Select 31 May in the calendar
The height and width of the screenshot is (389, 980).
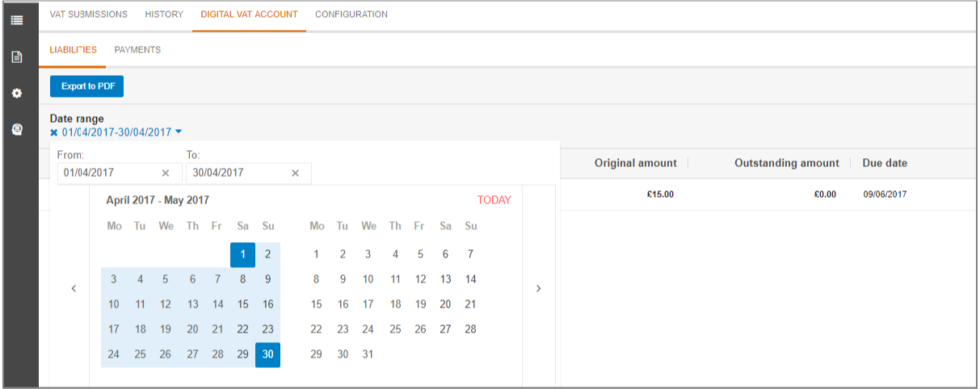pos(368,354)
